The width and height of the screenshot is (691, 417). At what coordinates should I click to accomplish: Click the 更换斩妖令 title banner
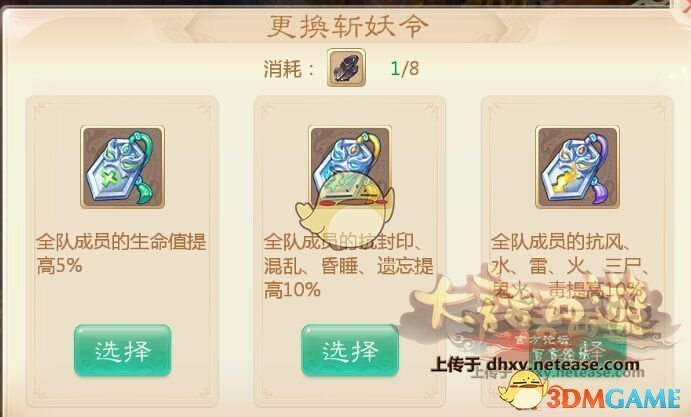346,26
